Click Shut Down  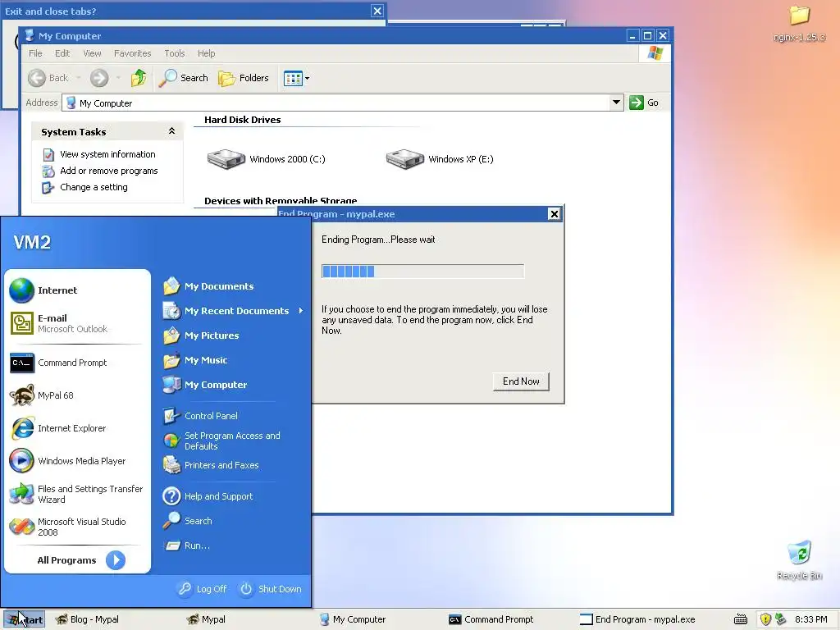tap(271, 589)
